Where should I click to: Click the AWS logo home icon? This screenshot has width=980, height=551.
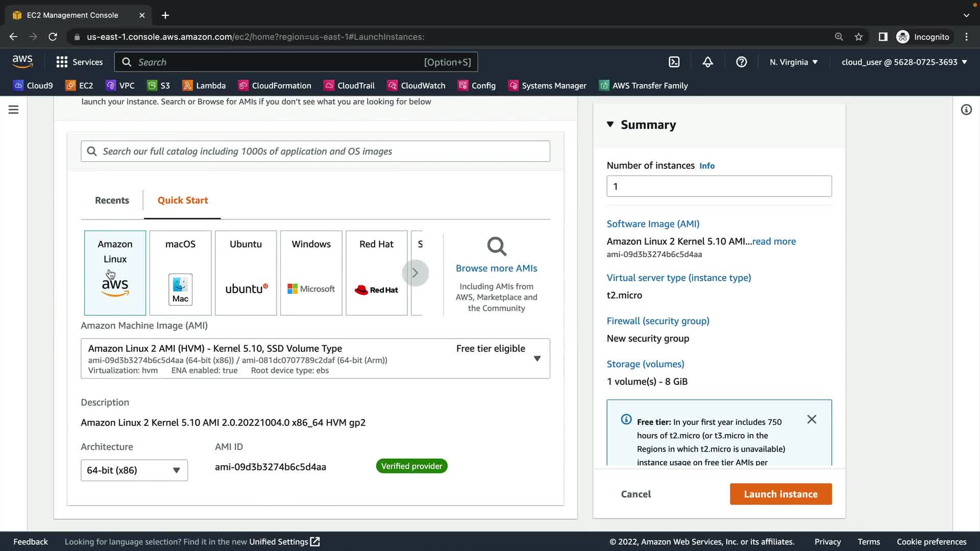pos(22,62)
